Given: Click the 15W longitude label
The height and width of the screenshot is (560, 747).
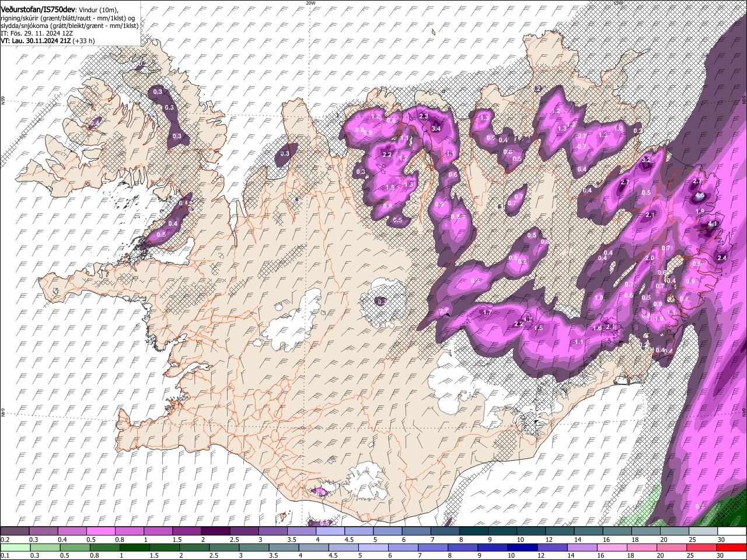Looking at the screenshot, I should [x=618, y=3].
